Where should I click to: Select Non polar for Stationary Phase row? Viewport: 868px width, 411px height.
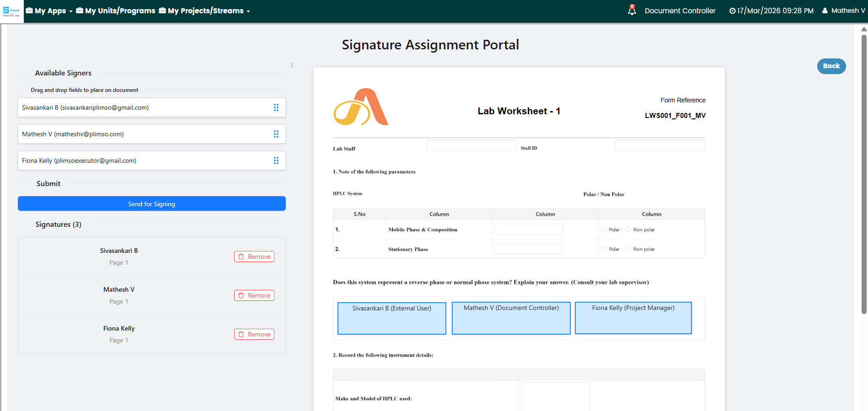click(628, 249)
